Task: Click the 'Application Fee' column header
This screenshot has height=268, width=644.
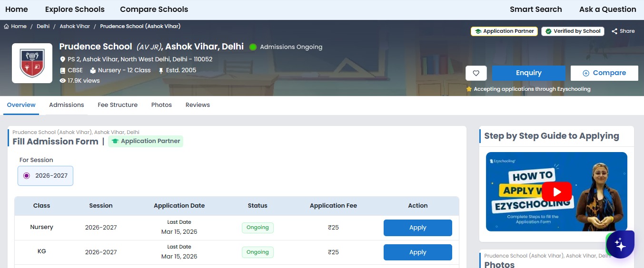Action: point(333,206)
